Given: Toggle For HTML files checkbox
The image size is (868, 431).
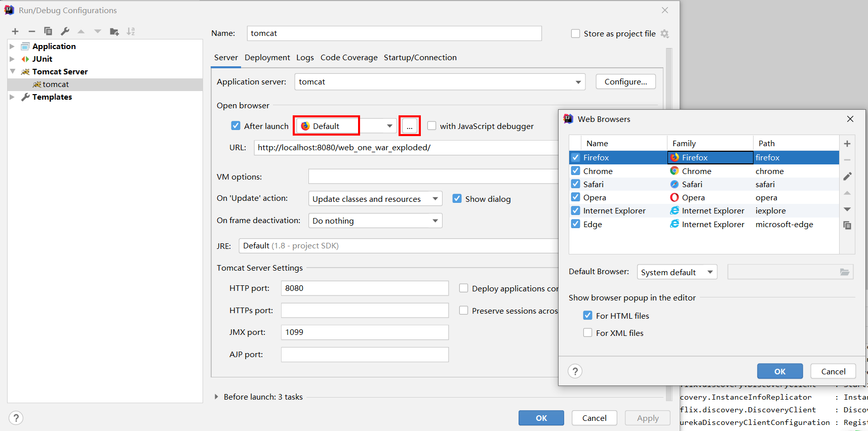Looking at the screenshot, I should (587, 315).
